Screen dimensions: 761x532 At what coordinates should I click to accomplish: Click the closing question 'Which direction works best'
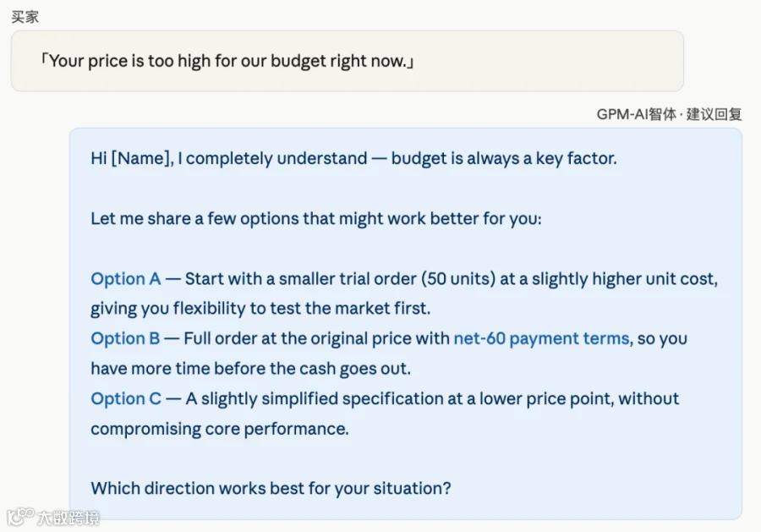pos(271,488)
